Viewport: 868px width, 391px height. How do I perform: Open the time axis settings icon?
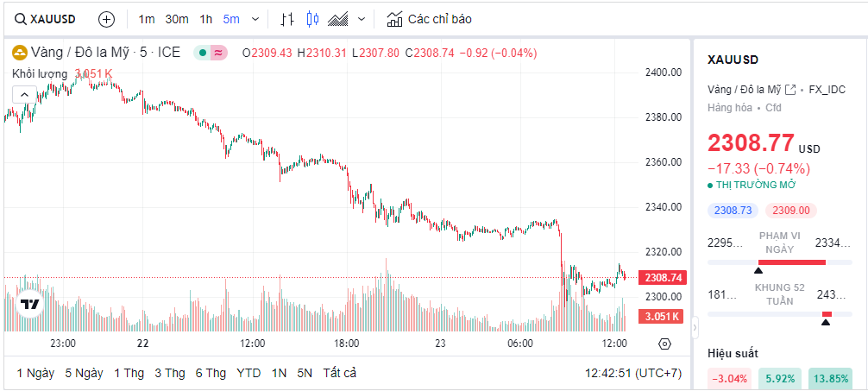pos(664,344)
